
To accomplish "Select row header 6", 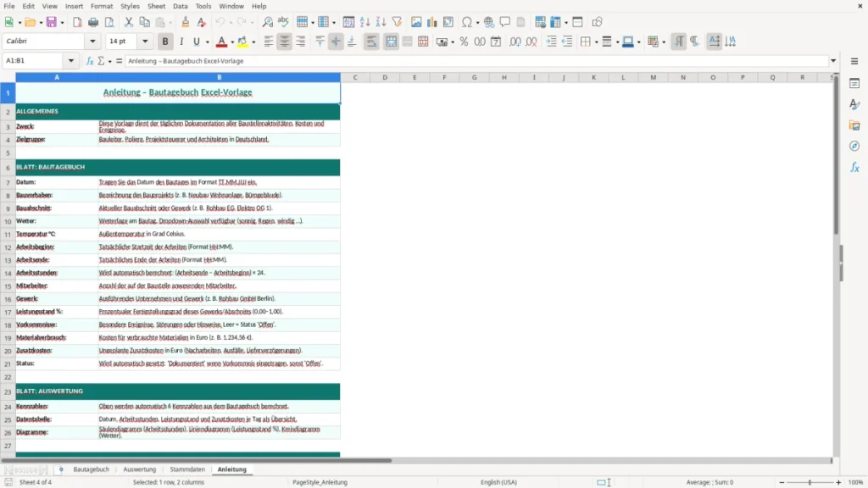I will click(8, 167).
